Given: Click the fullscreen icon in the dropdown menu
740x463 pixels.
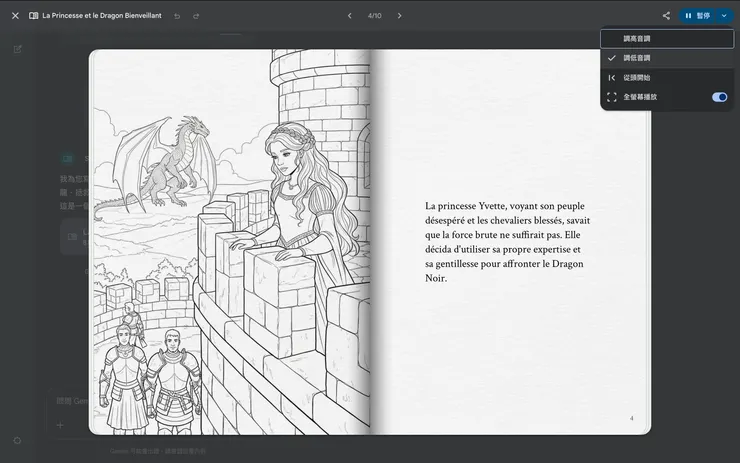Looking at the screenshot, I should (x=612, y=97).
